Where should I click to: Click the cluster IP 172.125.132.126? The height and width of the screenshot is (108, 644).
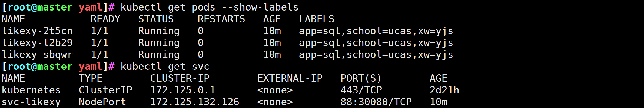coord(195,102)
